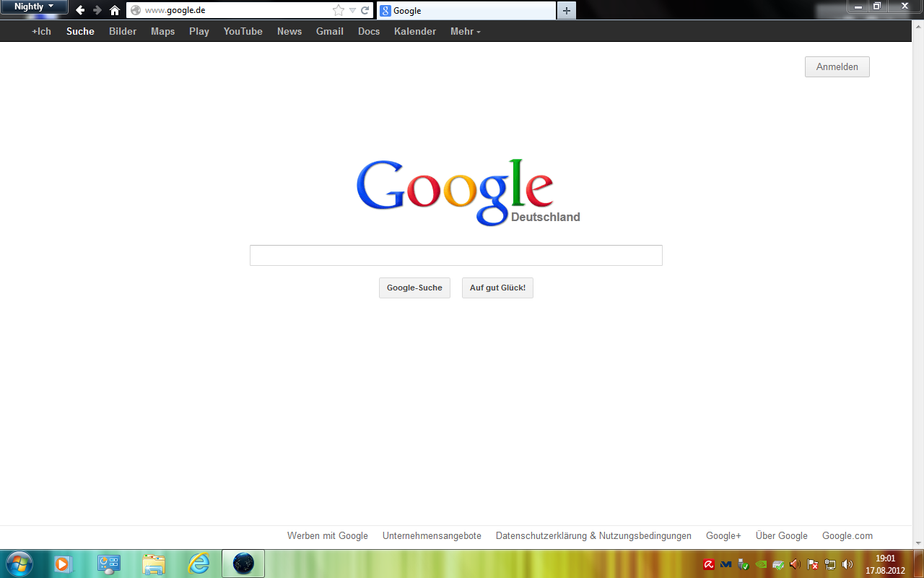Go to YouTube in the Google bar
Screen dimensions: 924x578
[243, 31]
